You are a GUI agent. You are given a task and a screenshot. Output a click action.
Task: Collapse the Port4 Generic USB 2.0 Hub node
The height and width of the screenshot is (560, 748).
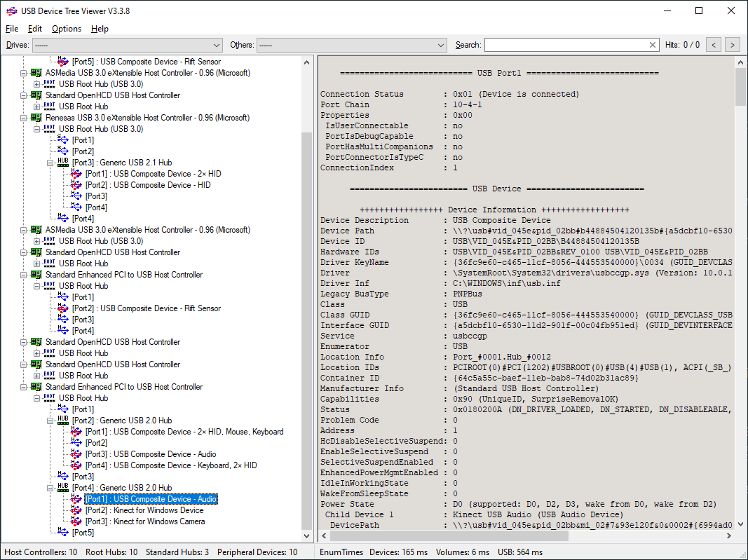pyautogui.click(x=50, y=488)
